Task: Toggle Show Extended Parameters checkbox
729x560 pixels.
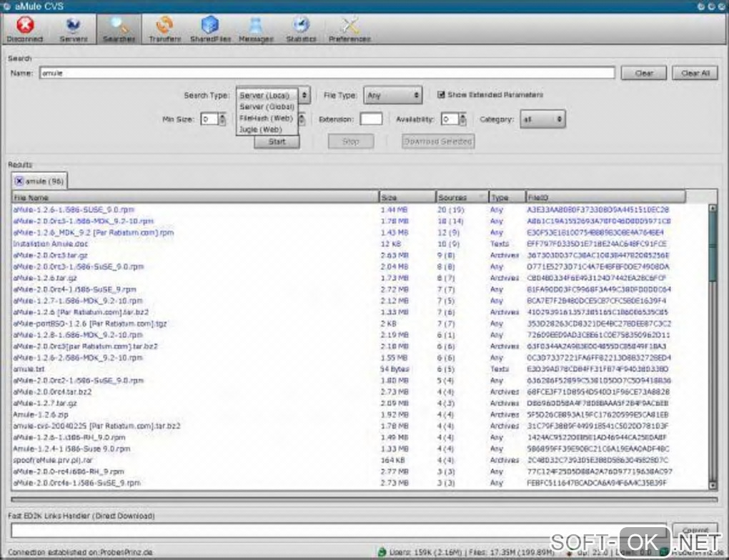Action: point(441,94)
